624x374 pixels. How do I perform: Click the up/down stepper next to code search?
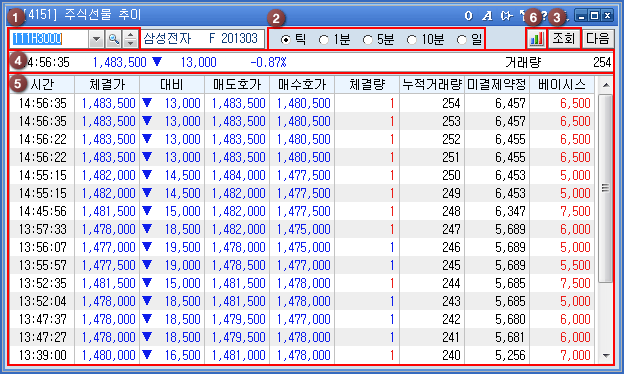[130, 39]
